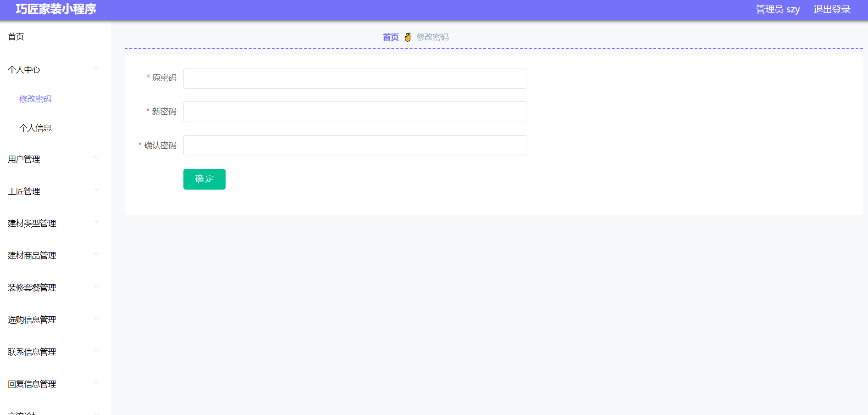Open the 选购信息管理 menu
The height and width of the screenshot is (415, 868).
point(32,320)
